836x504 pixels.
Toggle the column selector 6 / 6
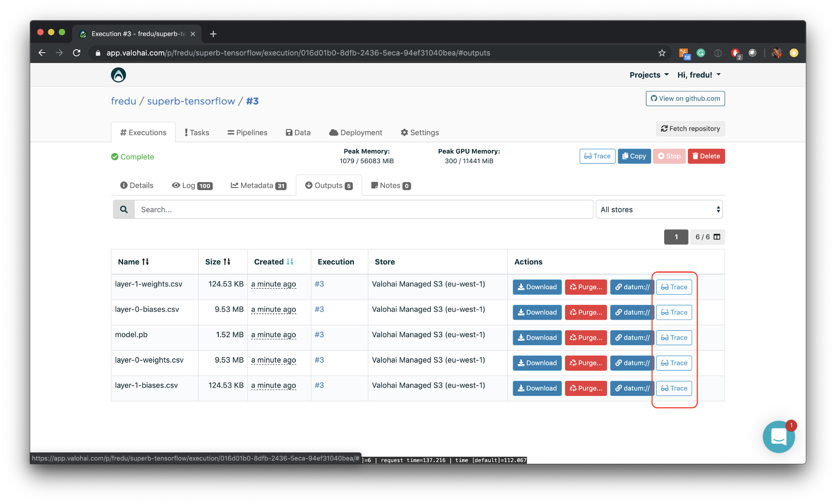(x=708, y=237)
